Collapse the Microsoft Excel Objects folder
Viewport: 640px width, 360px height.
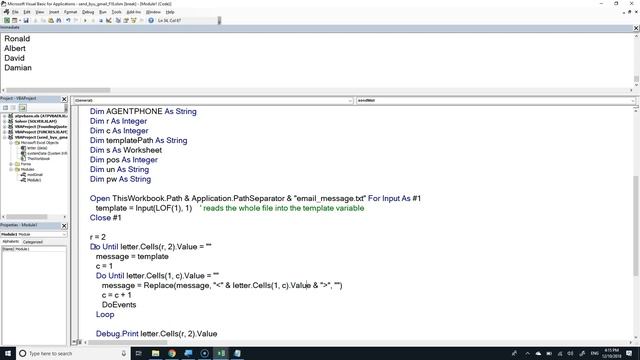tap(11, 143)
